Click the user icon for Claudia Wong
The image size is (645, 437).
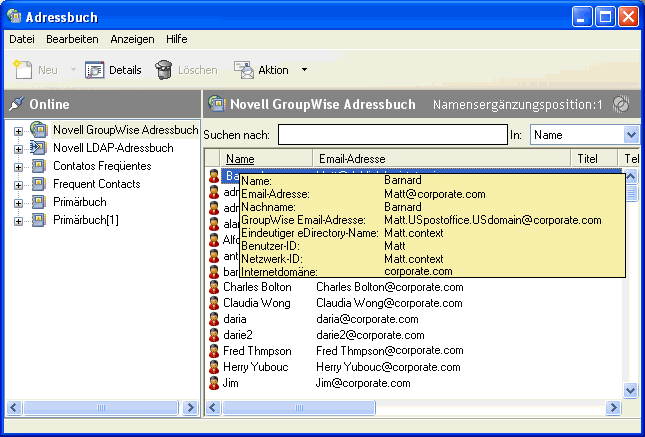click(213, 303)
